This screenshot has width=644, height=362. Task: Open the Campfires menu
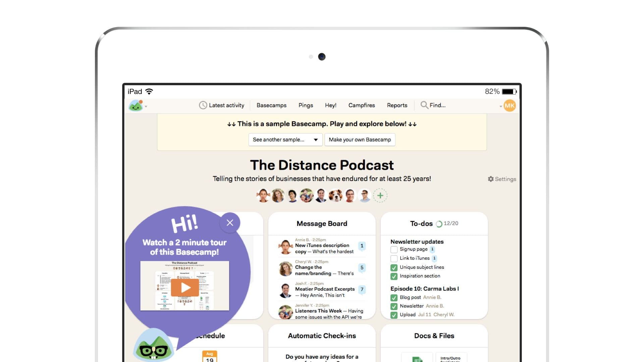[362, 105]
